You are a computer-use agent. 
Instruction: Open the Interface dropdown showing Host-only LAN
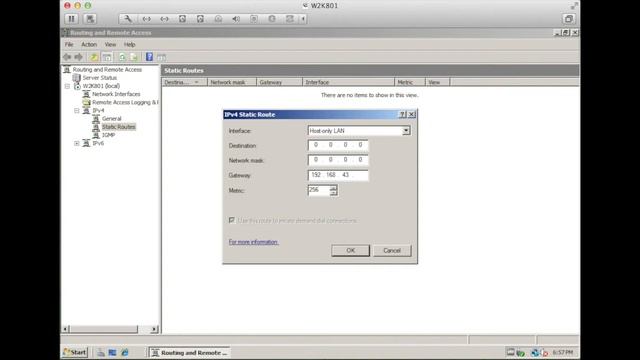tap(406, 131)
